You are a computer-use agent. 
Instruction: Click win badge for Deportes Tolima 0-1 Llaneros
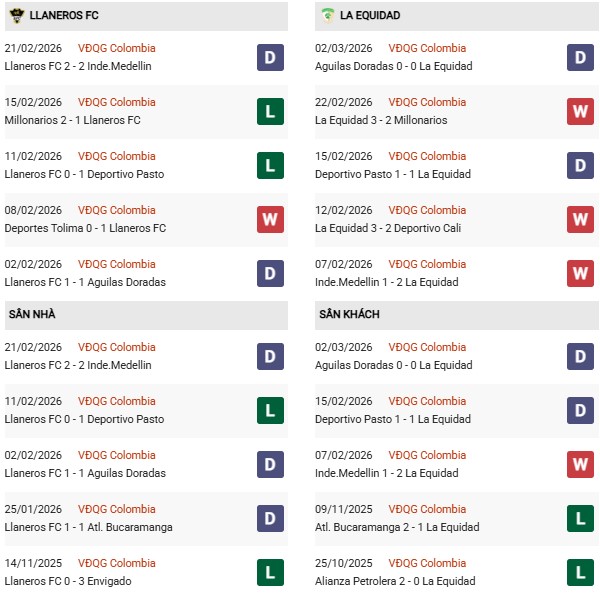click(270, 219)
